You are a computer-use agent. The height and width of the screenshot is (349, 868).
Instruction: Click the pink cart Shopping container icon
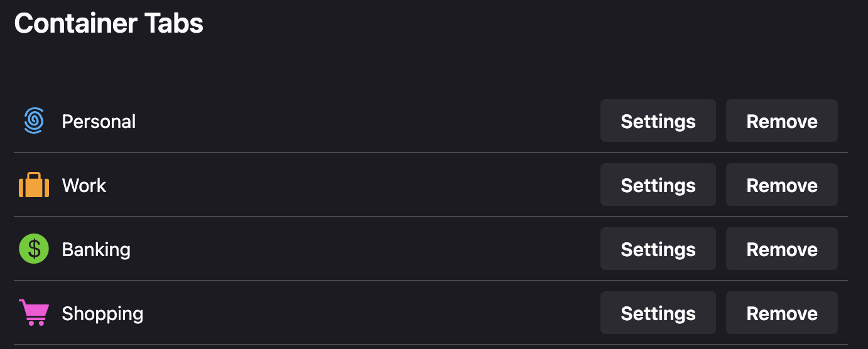[x=34, y=313]
